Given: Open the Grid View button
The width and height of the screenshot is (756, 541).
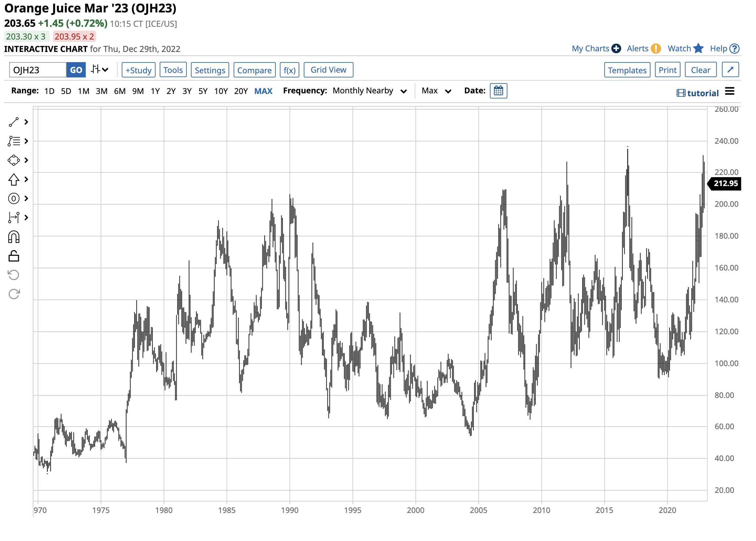Looking at the screenshot, I should pyautogui.click(x=329, y=70).
